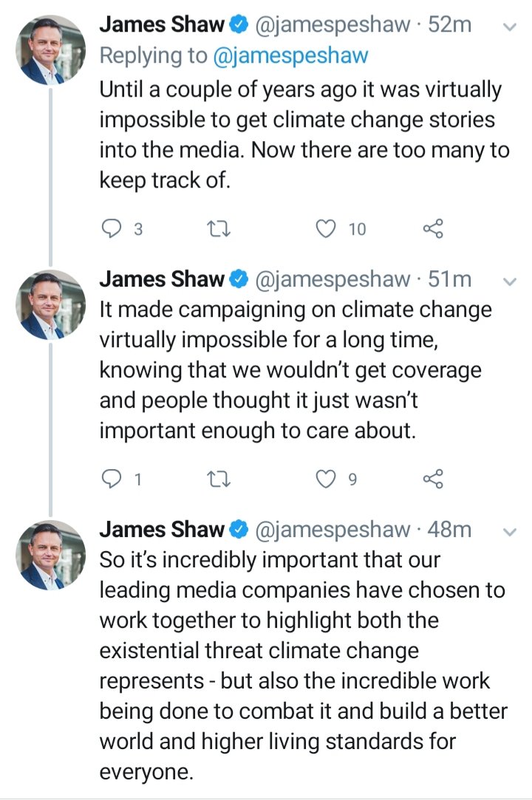
Task: Retweet the 52m climate stories tweet
Action: [x=220, y=229]
